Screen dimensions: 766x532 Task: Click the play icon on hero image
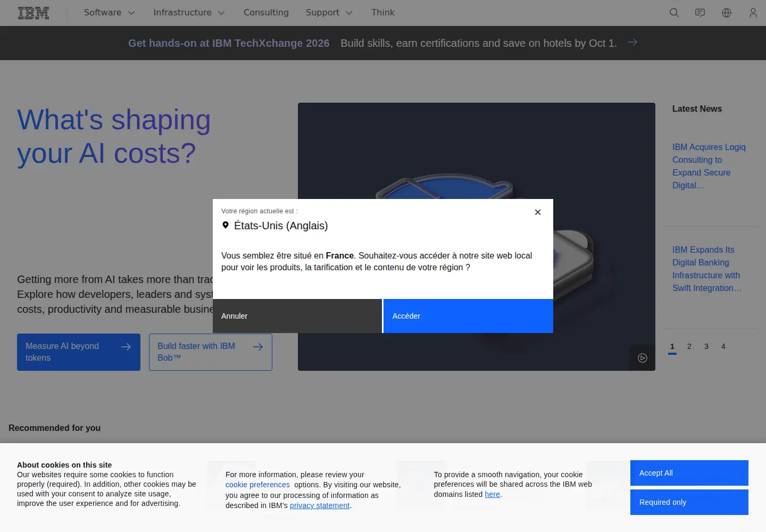tap(643, 358)
